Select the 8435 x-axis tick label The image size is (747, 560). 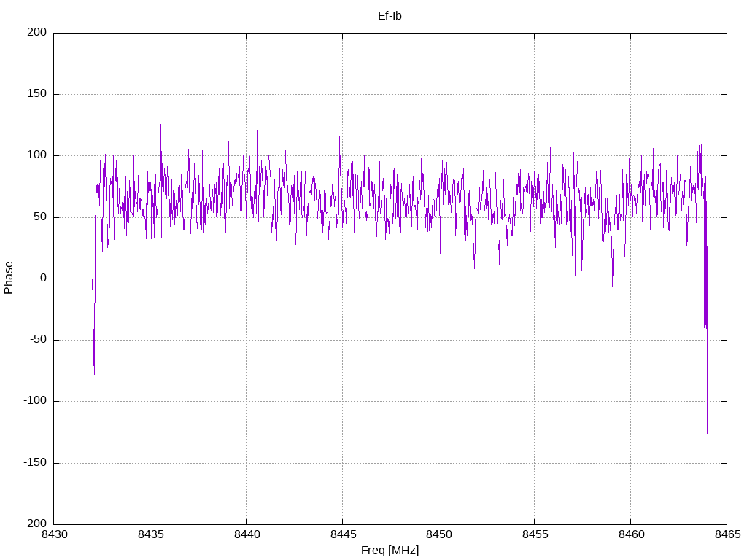click(x=150, y=535)
